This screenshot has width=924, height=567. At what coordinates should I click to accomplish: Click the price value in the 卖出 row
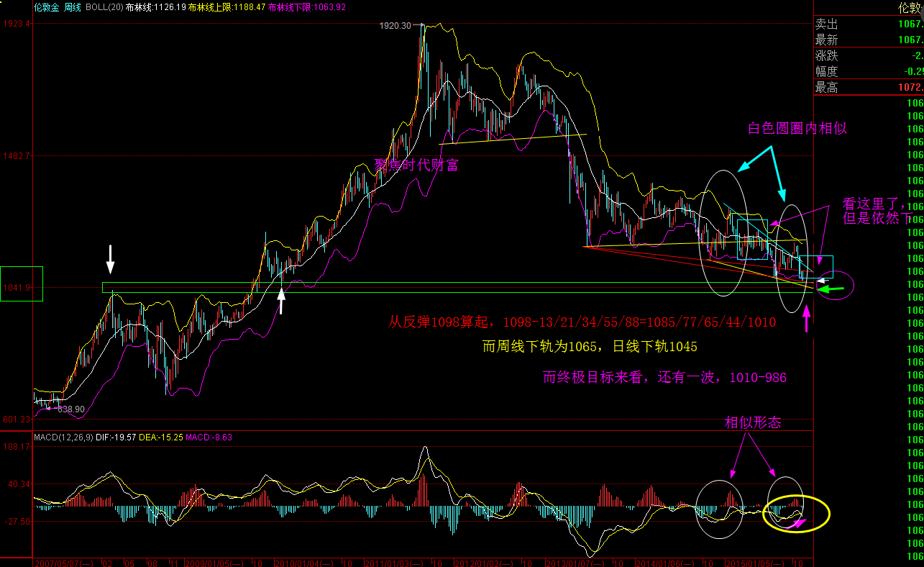click(910, 24)
